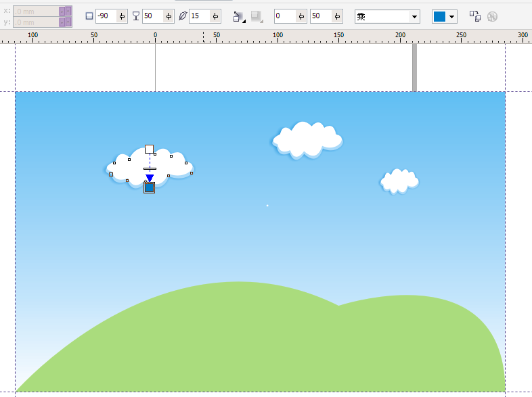Open the shadow opacity slider popup
532x397 pixels.
[169, 16]
